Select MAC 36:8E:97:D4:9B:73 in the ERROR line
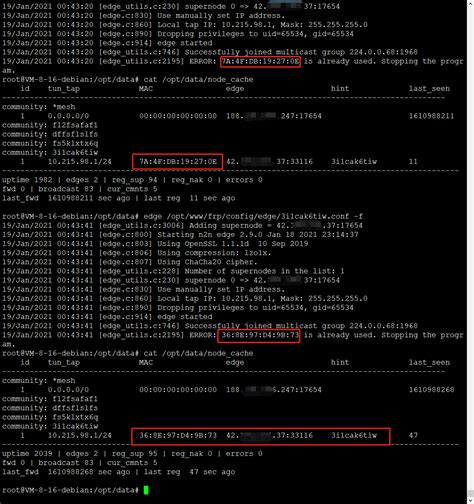 pos(259,335)
